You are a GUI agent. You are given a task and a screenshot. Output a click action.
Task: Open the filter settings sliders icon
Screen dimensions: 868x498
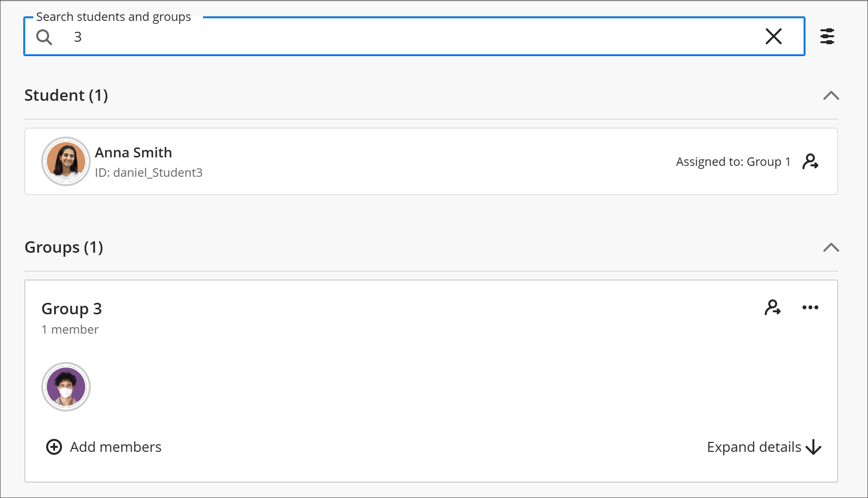click(827, 36)
